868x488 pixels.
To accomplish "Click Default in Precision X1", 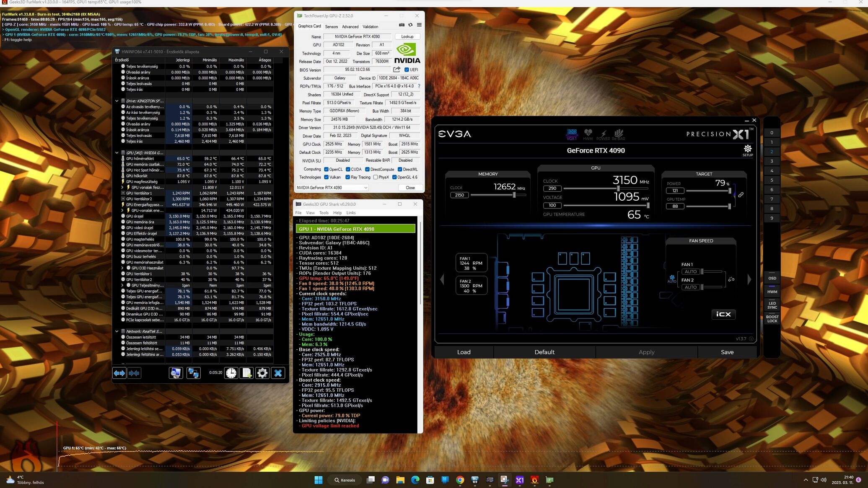I will coord(544,352).
